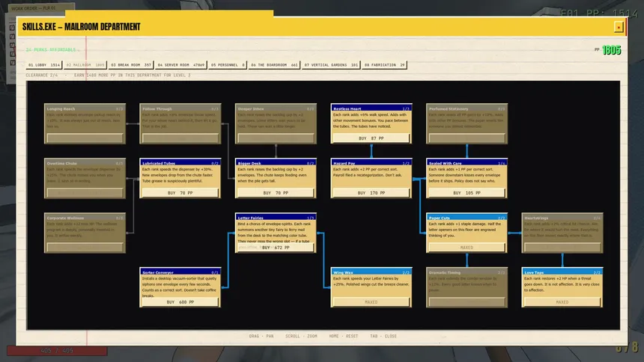Screen dimensions: 644x362
Task: Click the locked Corporate Wellness perk button
Action: 85,248
